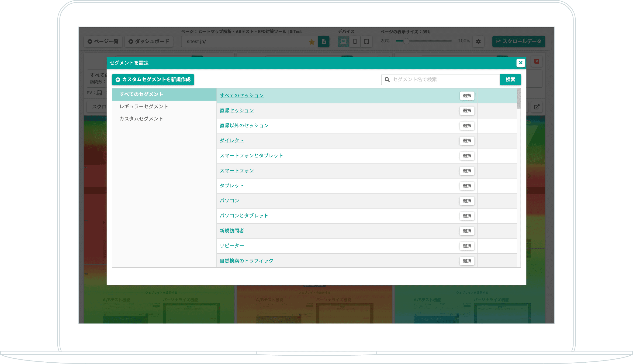Click the green page document icon
Viewport: 633px width, 364px height.
coord(324,41)
